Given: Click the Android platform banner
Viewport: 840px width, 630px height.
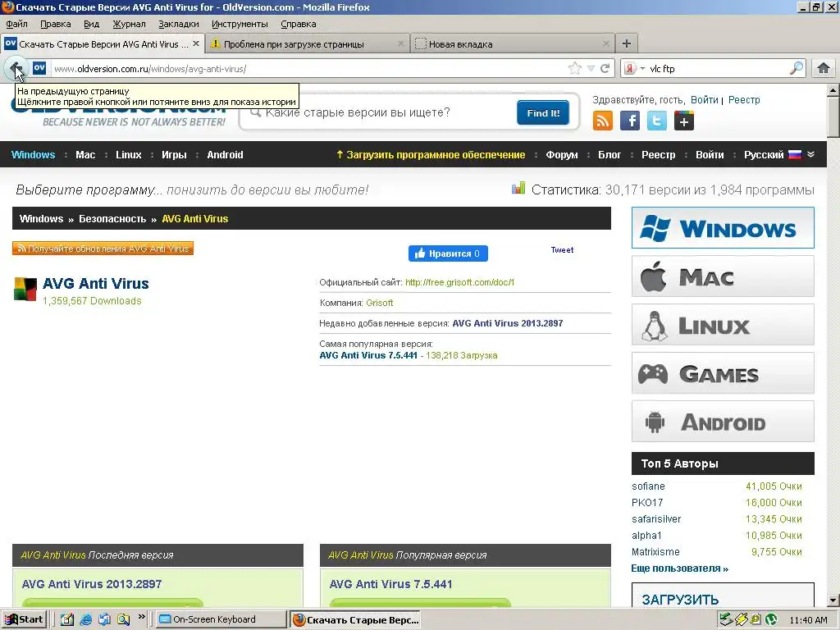Looking at the screenshot, I should click(723, 422).
